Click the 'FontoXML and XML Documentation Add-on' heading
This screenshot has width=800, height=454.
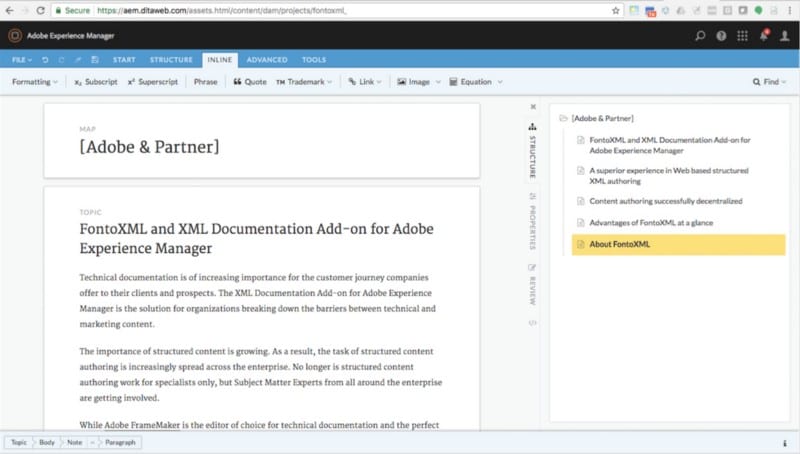tap(257, 238)
